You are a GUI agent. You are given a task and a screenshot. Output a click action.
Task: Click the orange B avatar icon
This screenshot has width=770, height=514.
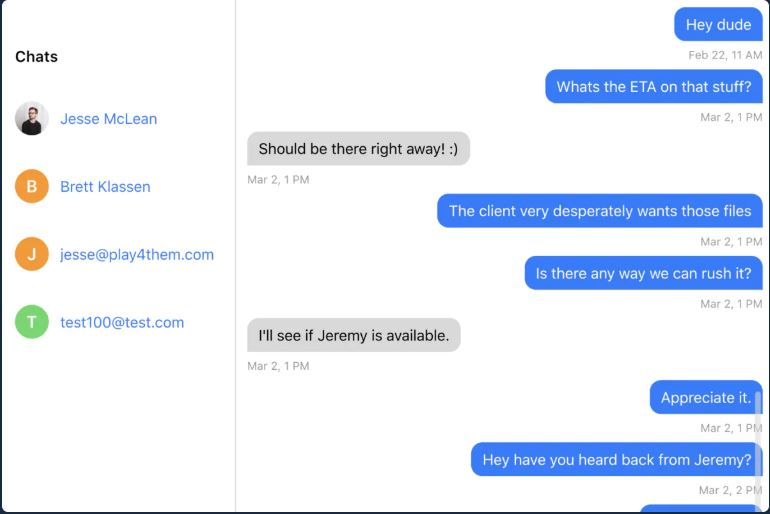32,187
